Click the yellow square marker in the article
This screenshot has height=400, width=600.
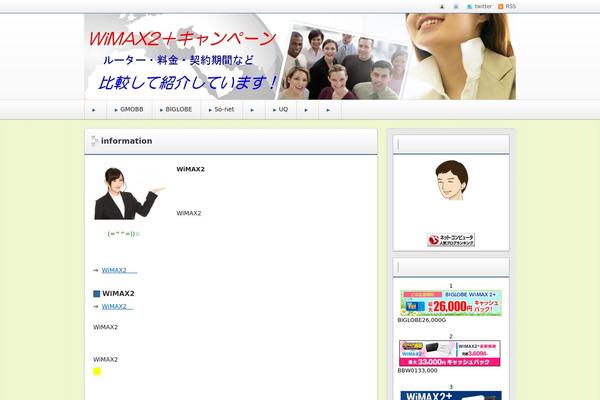pos(97,371)
